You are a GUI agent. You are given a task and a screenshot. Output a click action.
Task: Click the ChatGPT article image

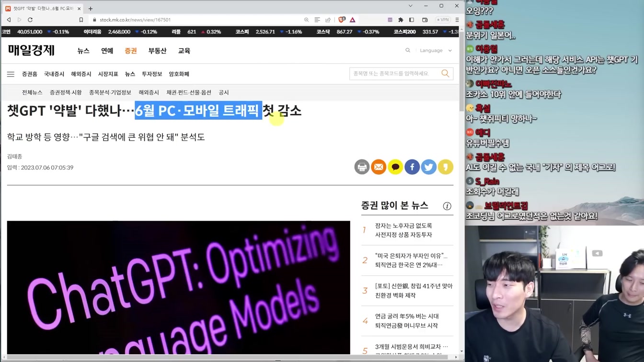[x=178, y=287]
